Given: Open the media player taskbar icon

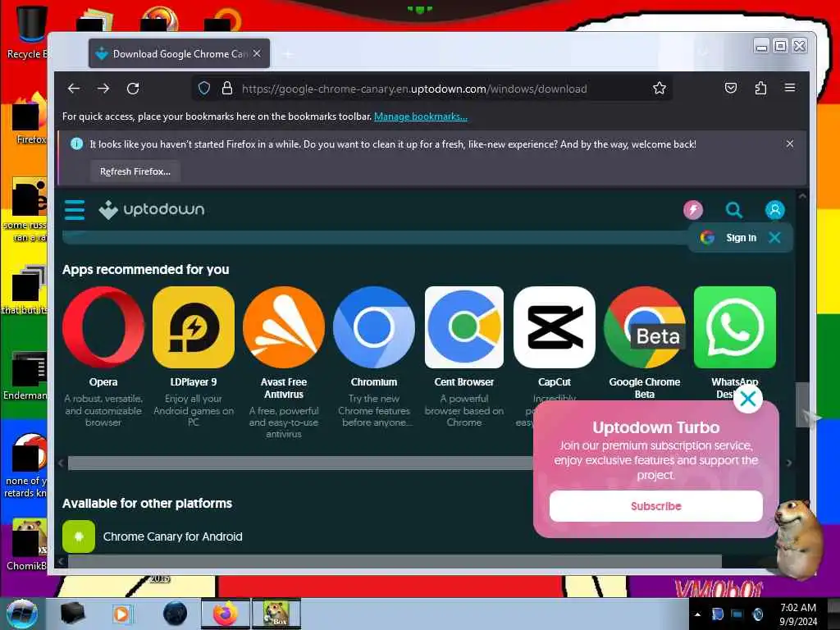Looking at the screenshot, I should 121,614.
